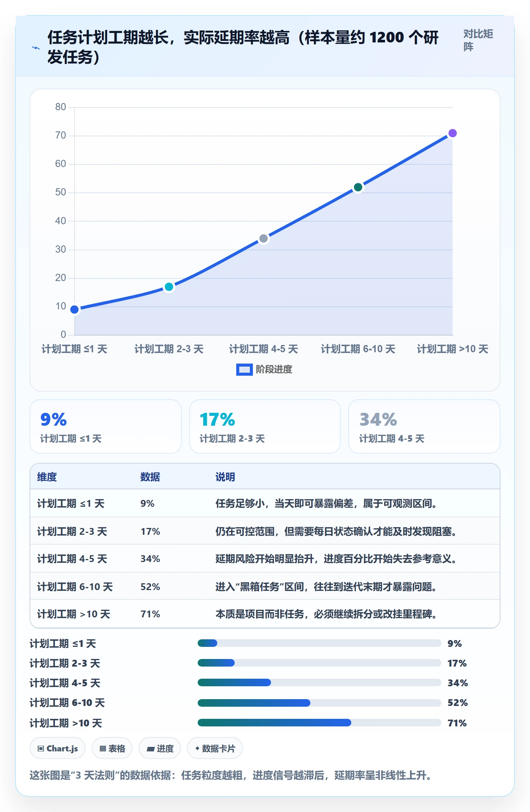Select the blue data point for ≤1 天
The width and height of the screenshot is (530, 812).
point(75,310)
